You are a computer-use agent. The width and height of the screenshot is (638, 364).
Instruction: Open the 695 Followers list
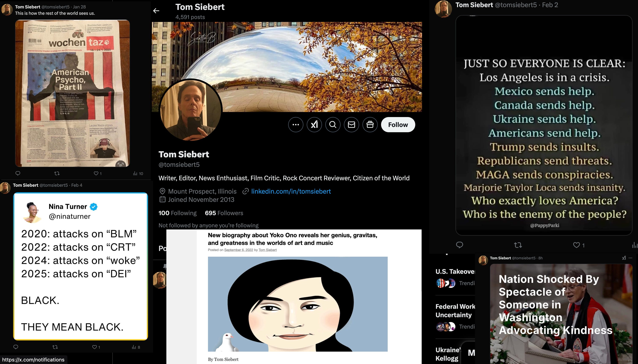point(224,213)
